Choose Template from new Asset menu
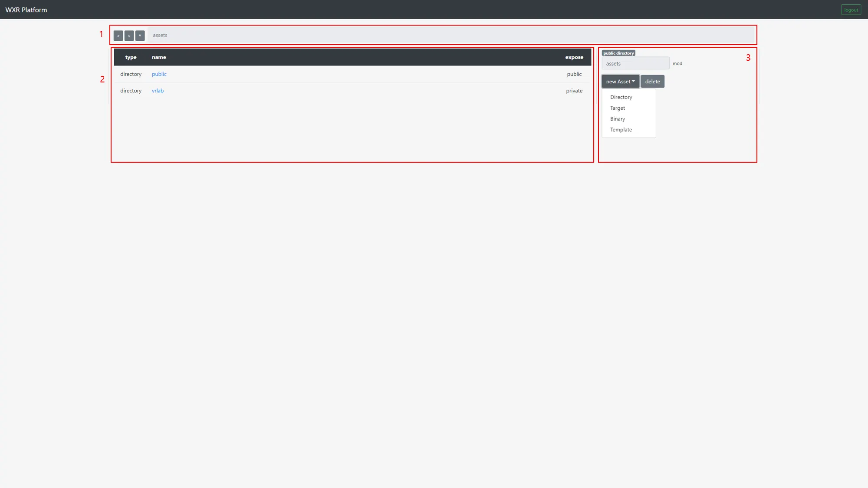Screen dimensions: 868x488 tap(621, 130)
